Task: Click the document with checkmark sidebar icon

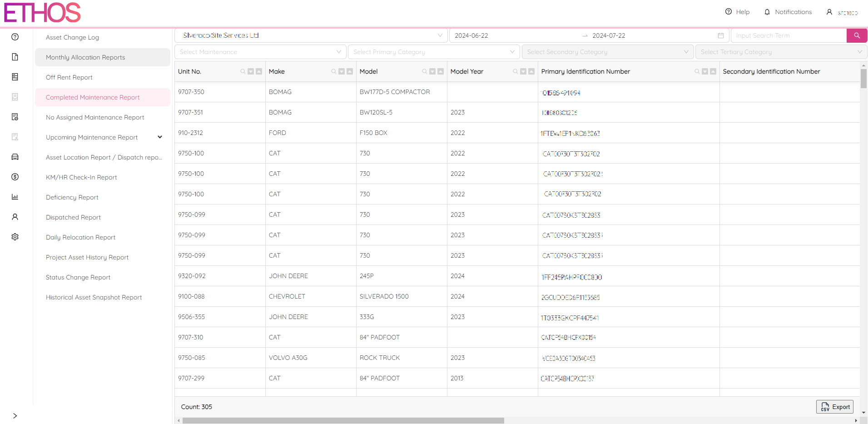Action: point(15,116)
